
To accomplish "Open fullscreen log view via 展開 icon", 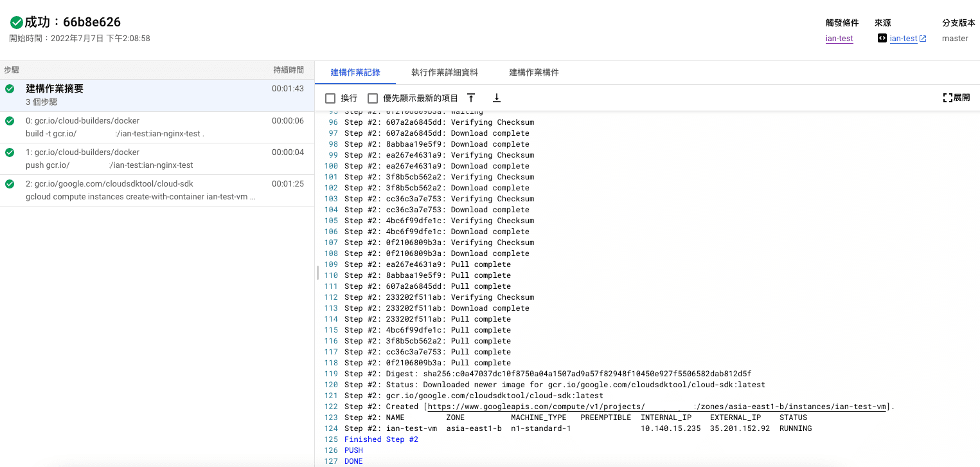I will click(957, 97).
